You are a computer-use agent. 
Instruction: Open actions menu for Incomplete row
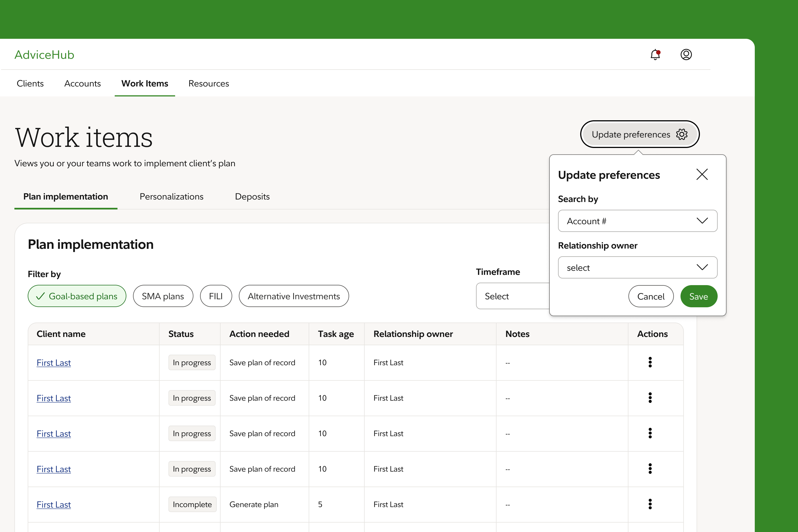[650, 504]
